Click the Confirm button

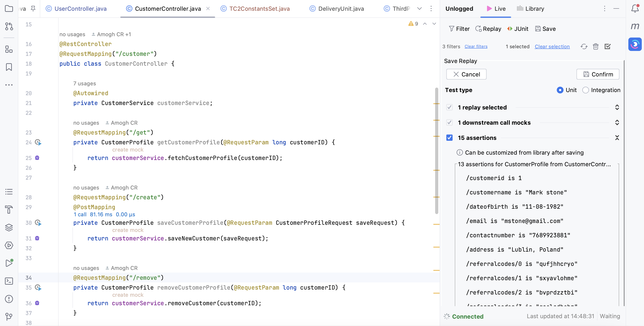[x=597, y=74]
